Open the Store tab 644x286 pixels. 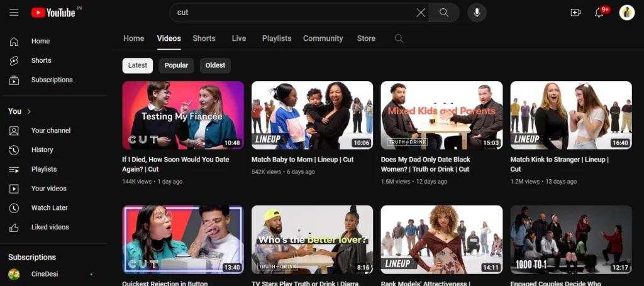(x=366, y=38)
